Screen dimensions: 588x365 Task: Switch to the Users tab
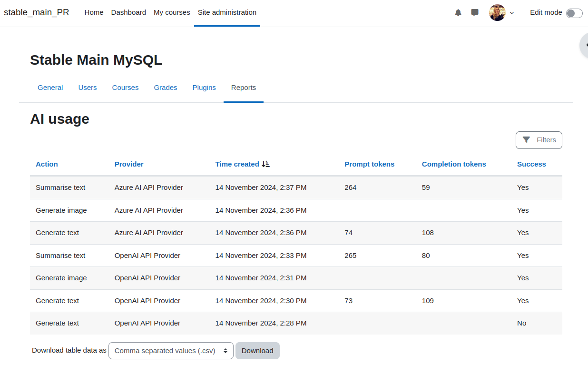pyautogui.click(x=88, y=88)
